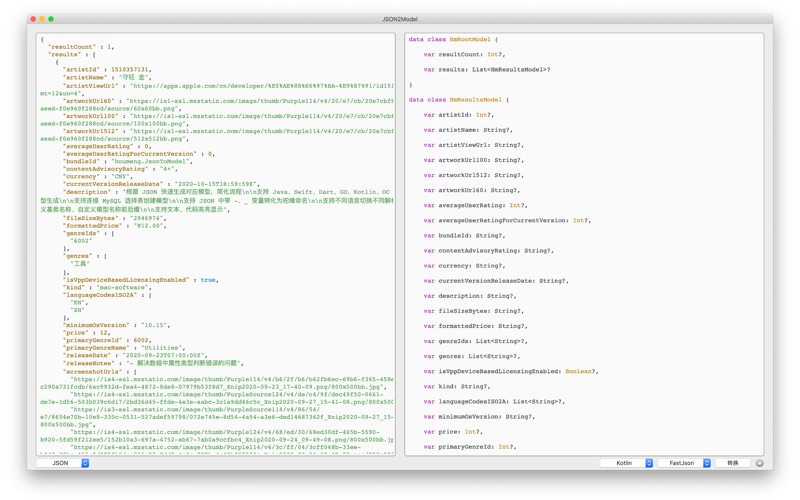Click the "artistId" line in JSON editor
This screenshot has height=500, width=800.
pyautogui.click(x=107, y=69)
